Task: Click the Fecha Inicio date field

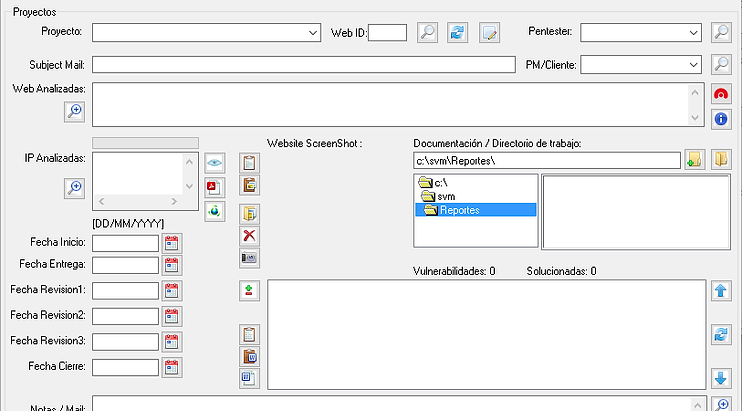Action: coord(125,244)
